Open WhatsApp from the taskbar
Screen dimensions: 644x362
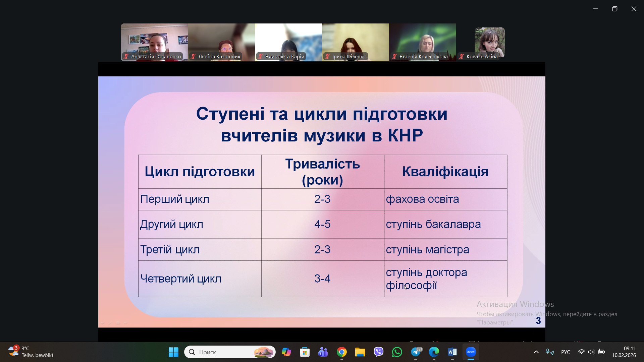point(397,352)
